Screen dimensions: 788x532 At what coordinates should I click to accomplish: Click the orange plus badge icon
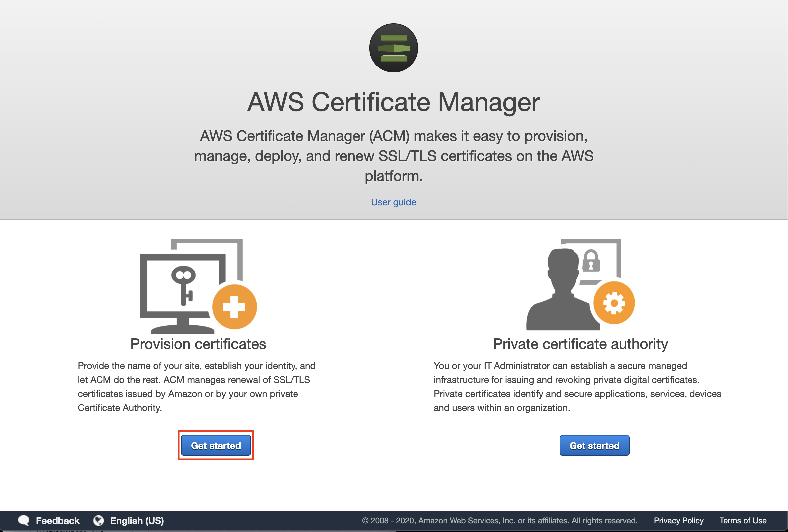234,307
